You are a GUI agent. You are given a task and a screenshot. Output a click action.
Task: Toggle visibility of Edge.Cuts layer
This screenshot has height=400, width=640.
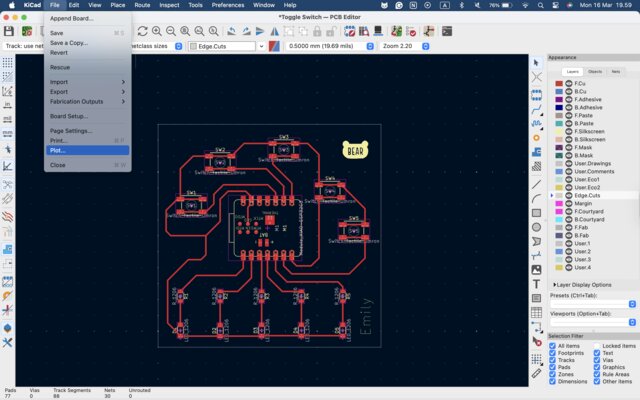pyautogui.click(x=569, y=196)
